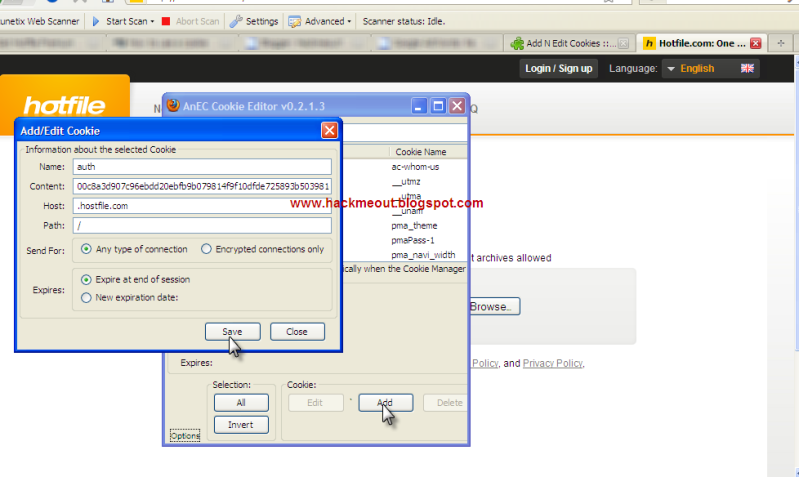Save the cookie in Add/Edit dialog
The width and height of the screenshot is (799, 477).
coord(232,331)
